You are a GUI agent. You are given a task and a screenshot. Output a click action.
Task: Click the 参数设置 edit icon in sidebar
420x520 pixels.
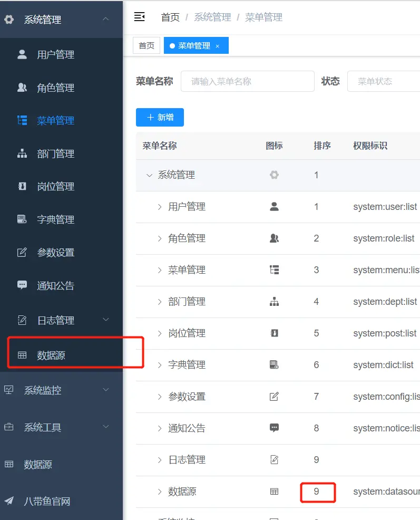22,252
